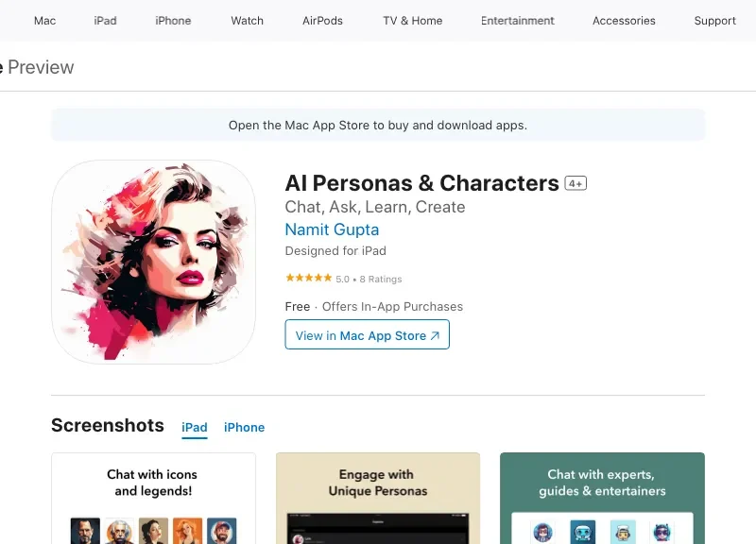Open developer Namit Gupta link
Viewport: 756px width, 544px height.
pyautogui.click(x=332, y=229)
